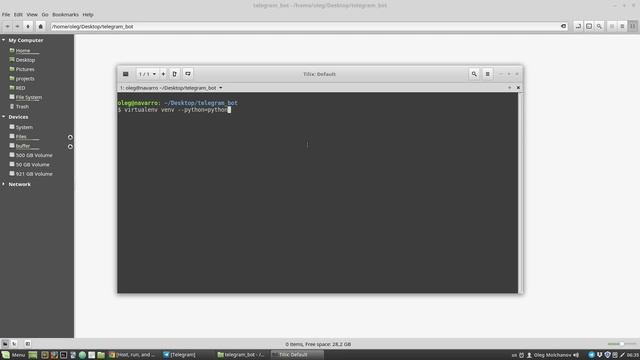Open projects folder in the sidebar
The width and height of the screenshot is (640, 360).
click(x=25, y=79)
